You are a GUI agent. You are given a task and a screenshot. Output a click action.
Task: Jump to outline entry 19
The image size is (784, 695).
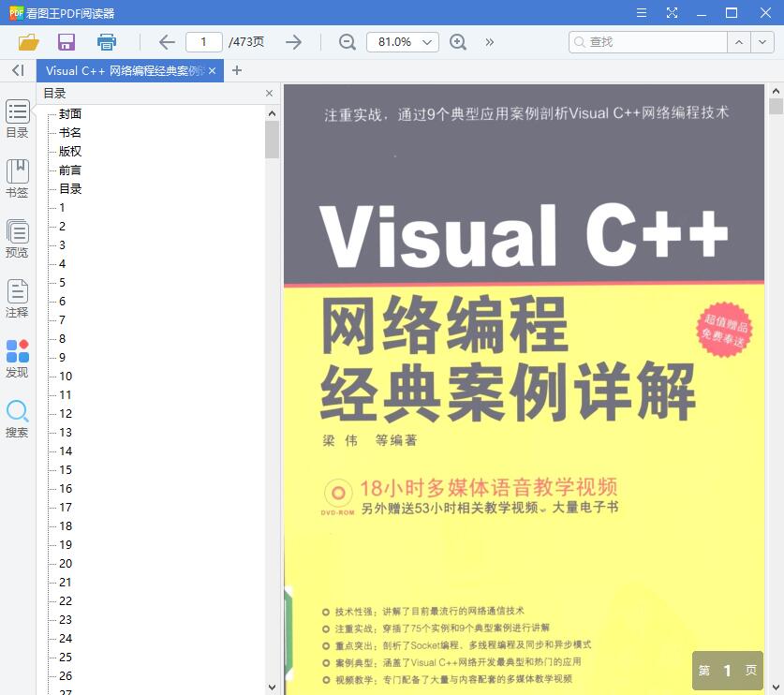tap(66, 544)
